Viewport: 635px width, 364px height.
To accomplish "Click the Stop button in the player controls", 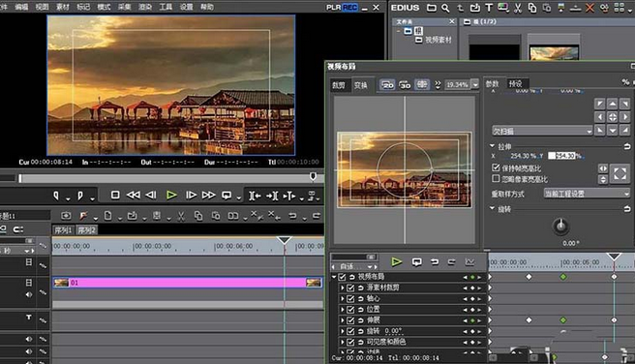I will [x=115, y=196].
